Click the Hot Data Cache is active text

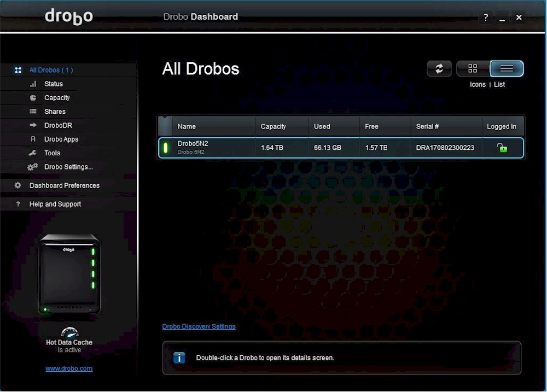click(69, 346)
